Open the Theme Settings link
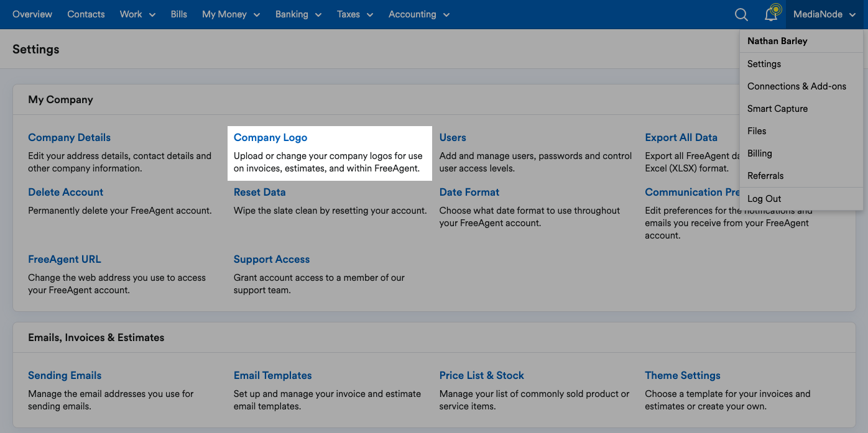Screen dimensions: 868x433 [x=683, y=376]
